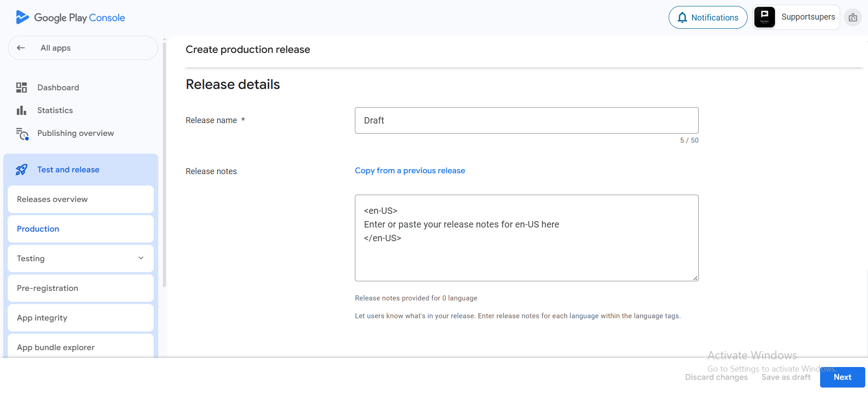868x393 pixels.
Task: Click the Dashboard grid icon
Action: (x=21, y=88)
